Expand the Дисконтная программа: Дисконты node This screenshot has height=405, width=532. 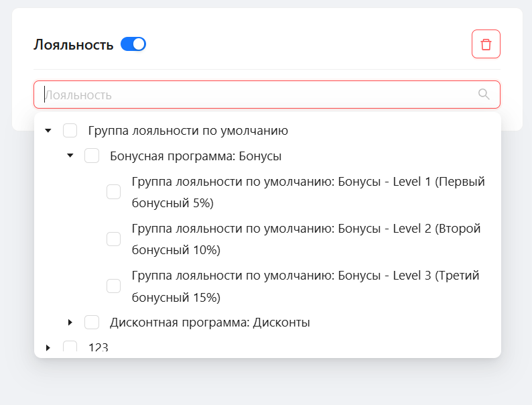coord(70,322)
